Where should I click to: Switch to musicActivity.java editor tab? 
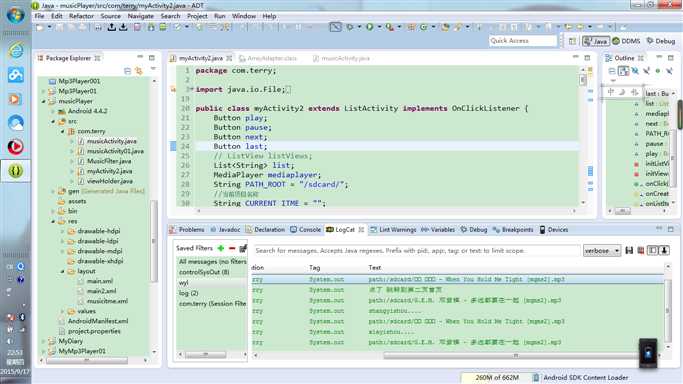(341, 58)
